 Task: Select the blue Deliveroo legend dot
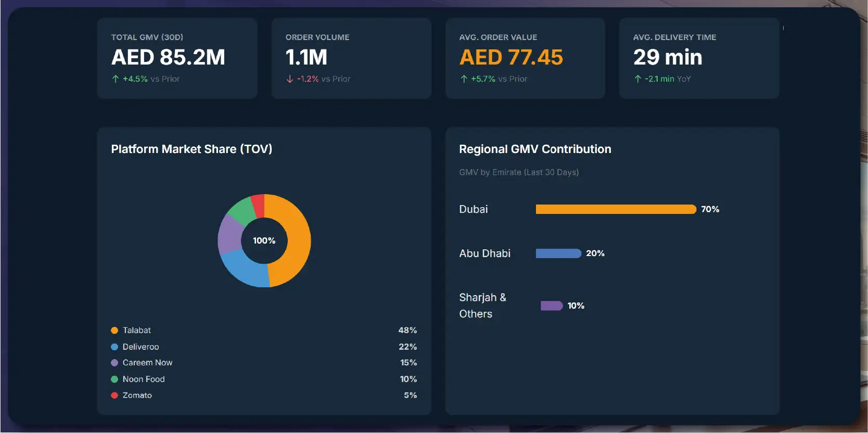tap(114, 347)
